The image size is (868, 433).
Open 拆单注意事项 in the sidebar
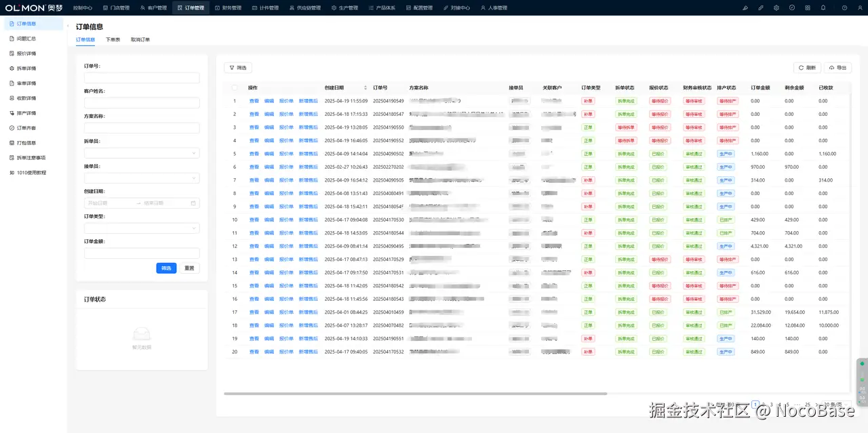tap(33, 158)
